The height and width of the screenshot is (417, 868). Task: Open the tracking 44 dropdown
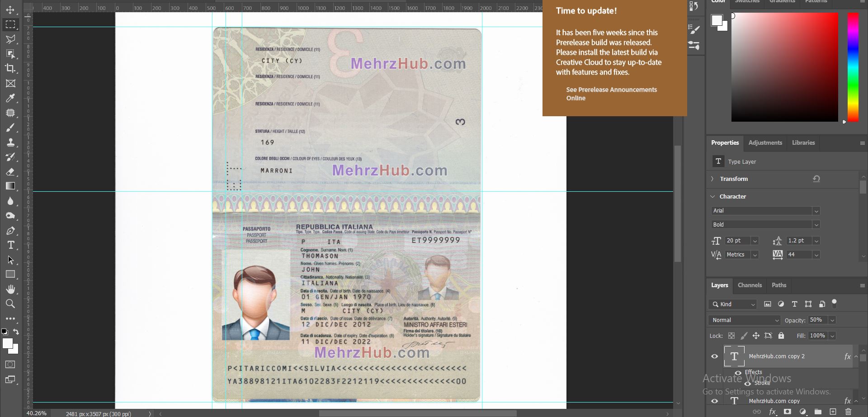point(816,255)
